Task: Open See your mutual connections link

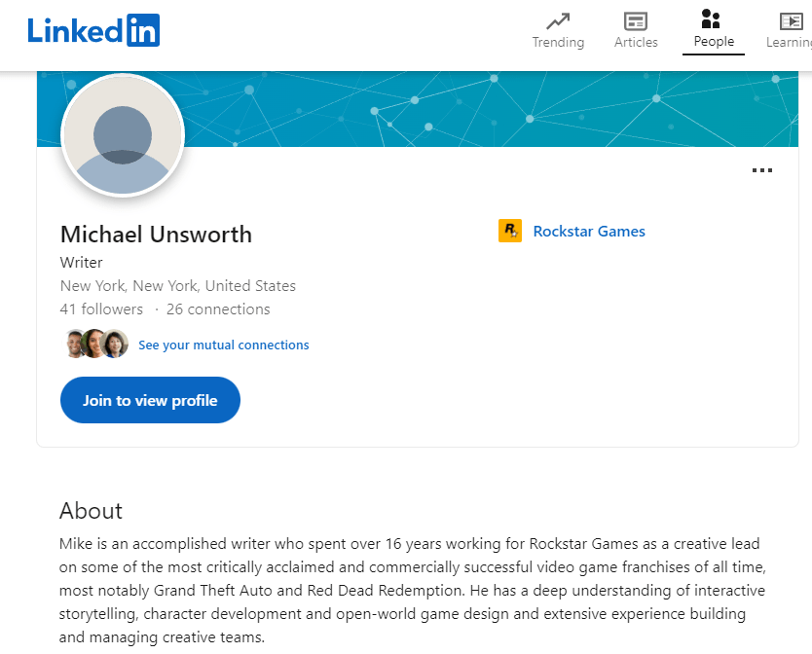Action: (x=223, y=345)
